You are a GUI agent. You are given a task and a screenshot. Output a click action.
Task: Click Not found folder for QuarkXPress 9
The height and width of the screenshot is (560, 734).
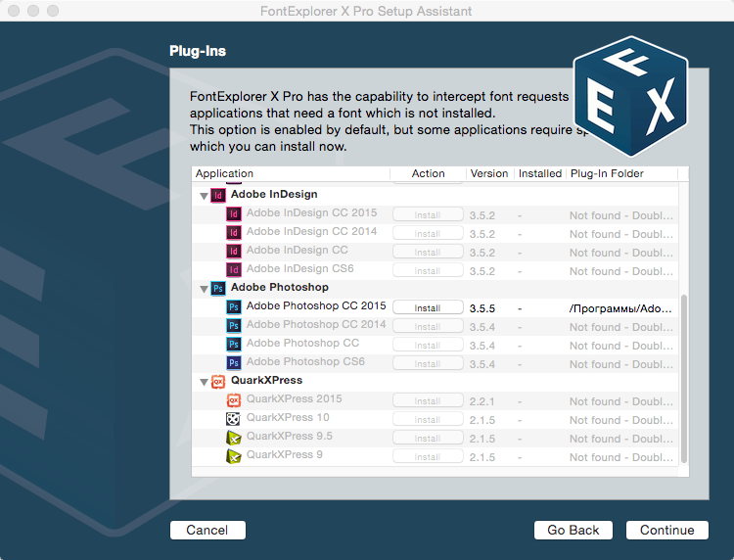pos(620,457)
